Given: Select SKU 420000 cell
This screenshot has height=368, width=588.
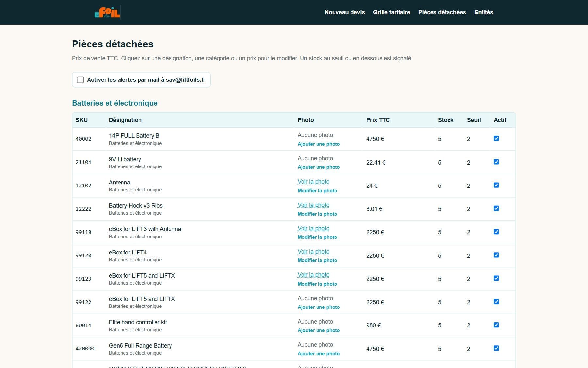Looking at the screenshot, I should (85, 349).
